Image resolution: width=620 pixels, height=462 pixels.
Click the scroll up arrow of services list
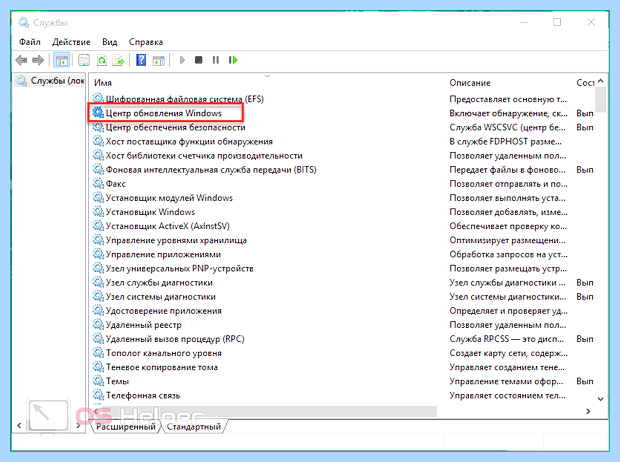click(x=601, y=81)
